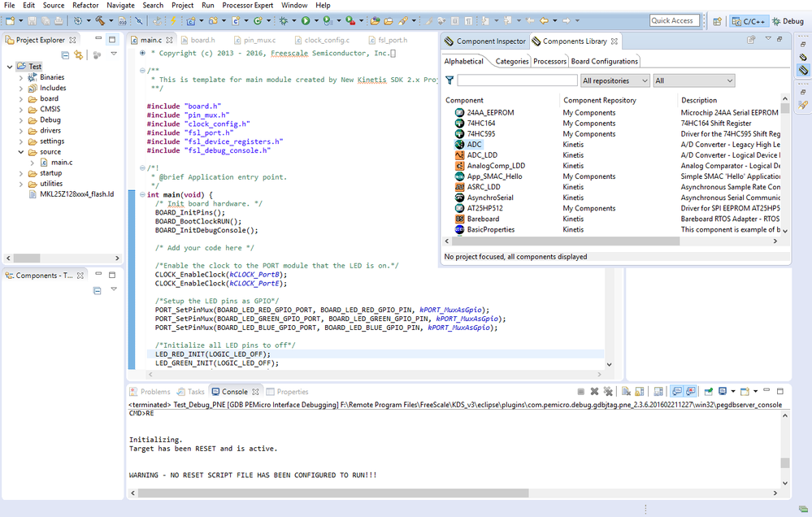Click the filter funnel icon in Components Library
This screenshot has width=812, height=517.
449,80
